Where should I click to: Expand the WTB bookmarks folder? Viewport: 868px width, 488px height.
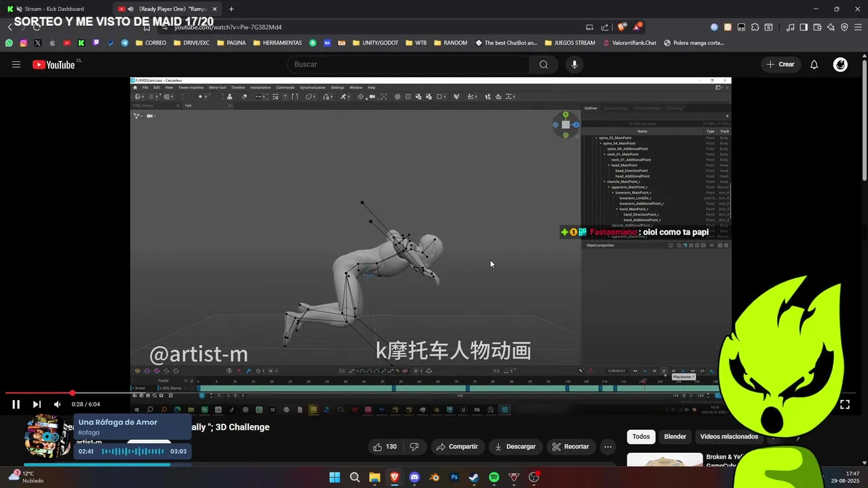(x=416, y=43)
